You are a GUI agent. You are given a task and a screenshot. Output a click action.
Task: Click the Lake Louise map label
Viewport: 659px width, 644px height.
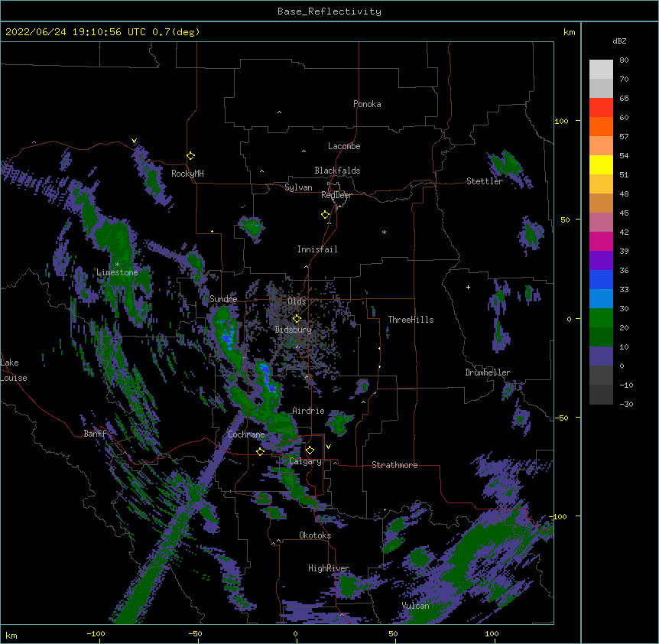14,370
